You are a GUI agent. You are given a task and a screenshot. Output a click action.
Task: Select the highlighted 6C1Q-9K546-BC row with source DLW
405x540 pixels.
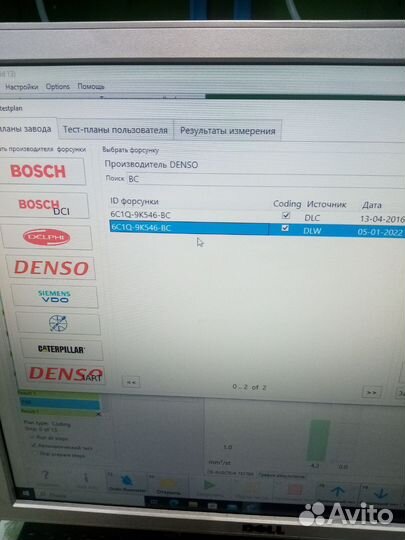tap(257, 230)
